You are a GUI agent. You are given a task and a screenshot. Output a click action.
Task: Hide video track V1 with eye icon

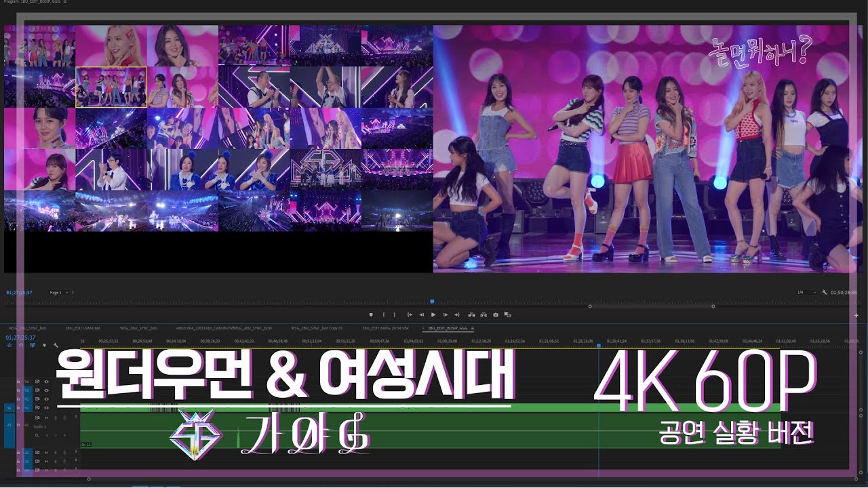point(46,407)
